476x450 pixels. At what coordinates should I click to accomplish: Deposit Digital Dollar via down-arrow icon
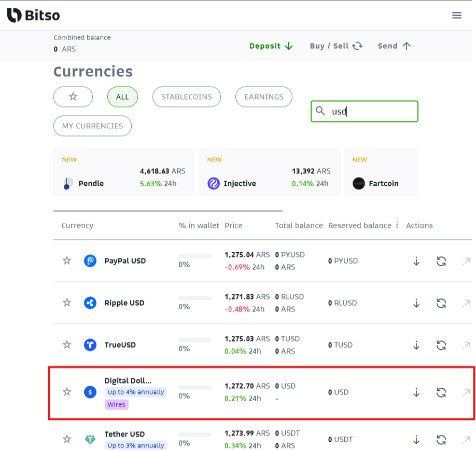pyautogui.click(x=416, y=392)
